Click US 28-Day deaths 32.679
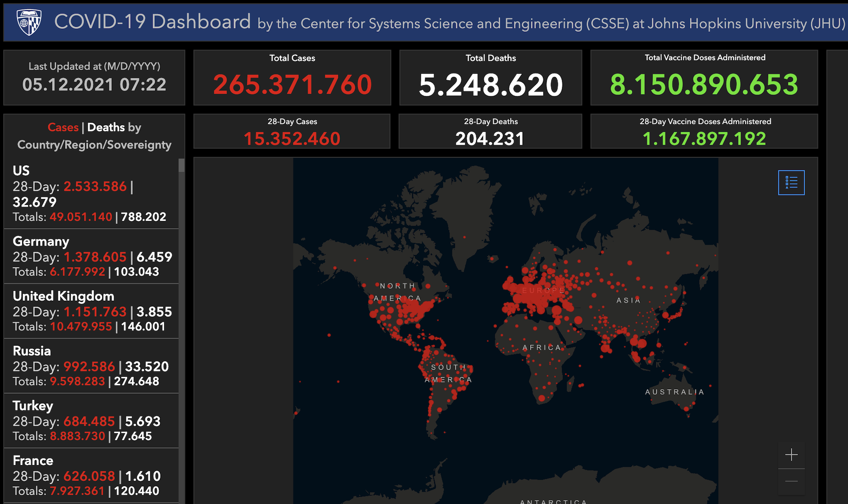Image resolution: width=848 pixels, height=504 pixels. (x=34, y=202)
